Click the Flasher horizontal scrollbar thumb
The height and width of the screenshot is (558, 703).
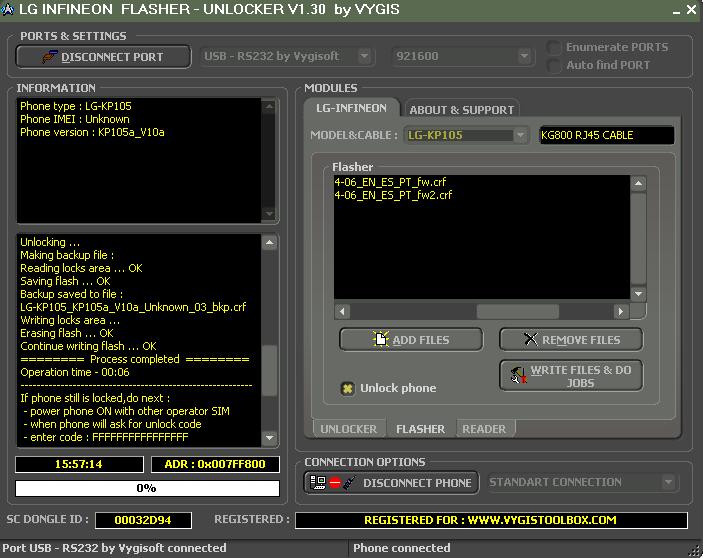point(517,311)
